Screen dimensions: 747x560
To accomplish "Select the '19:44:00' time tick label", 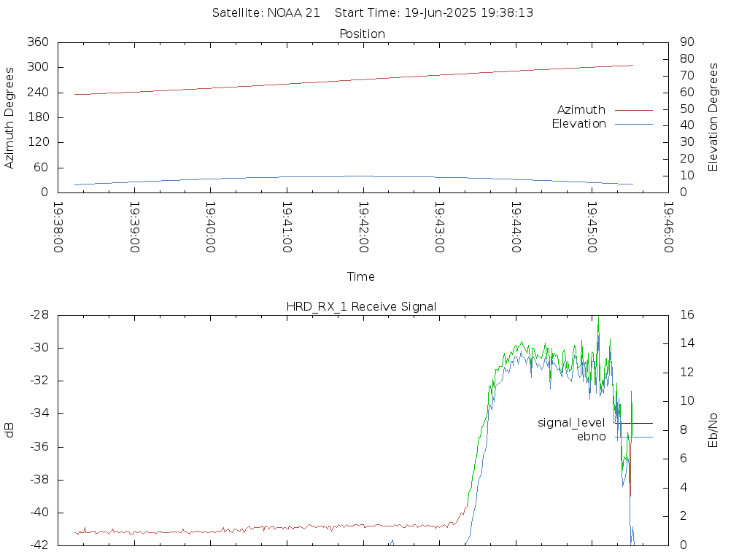I will click(x=516, y=227).
